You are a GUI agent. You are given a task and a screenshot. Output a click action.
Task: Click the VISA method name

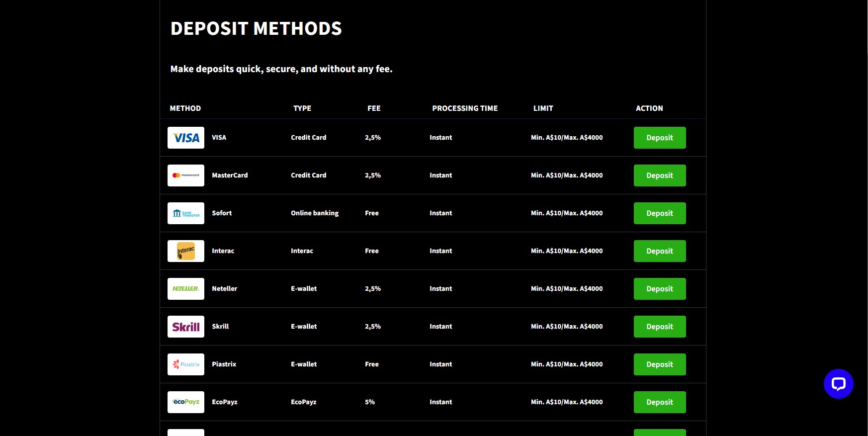tap(219, 138)
